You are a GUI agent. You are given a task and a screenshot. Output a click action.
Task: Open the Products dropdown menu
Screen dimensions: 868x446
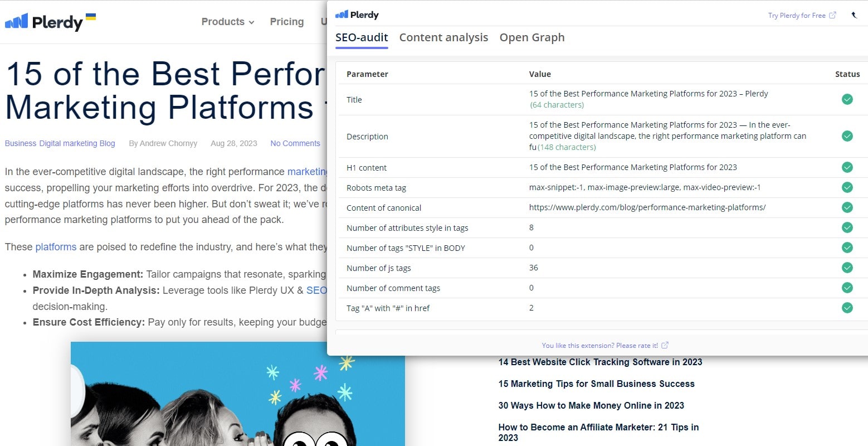[227, 22]
